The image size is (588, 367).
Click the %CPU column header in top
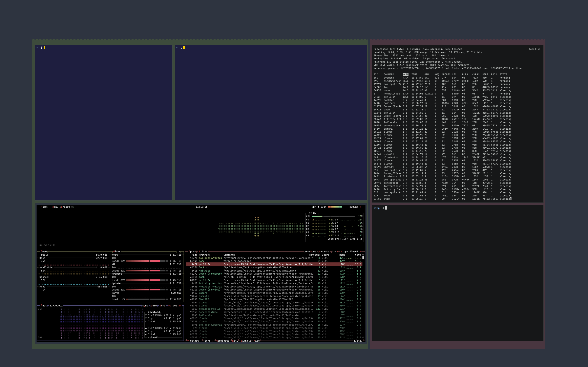pyautogui.click(x=405, y=74)
